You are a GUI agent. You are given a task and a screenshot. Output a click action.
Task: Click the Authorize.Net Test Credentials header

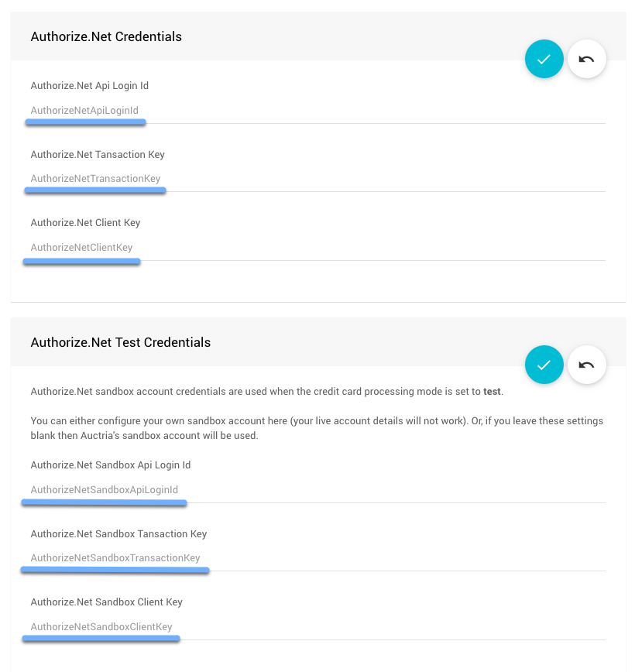(120, 342)
